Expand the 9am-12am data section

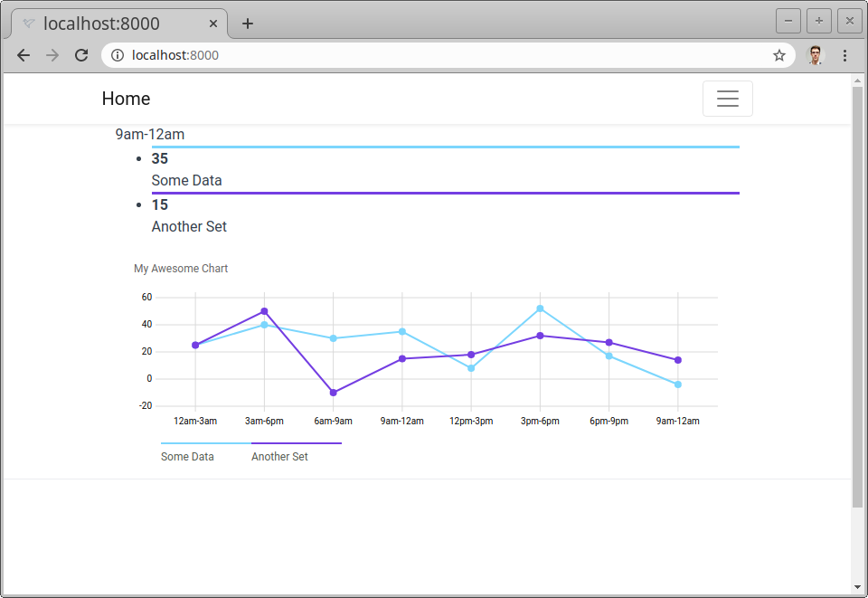pos(149,134)
